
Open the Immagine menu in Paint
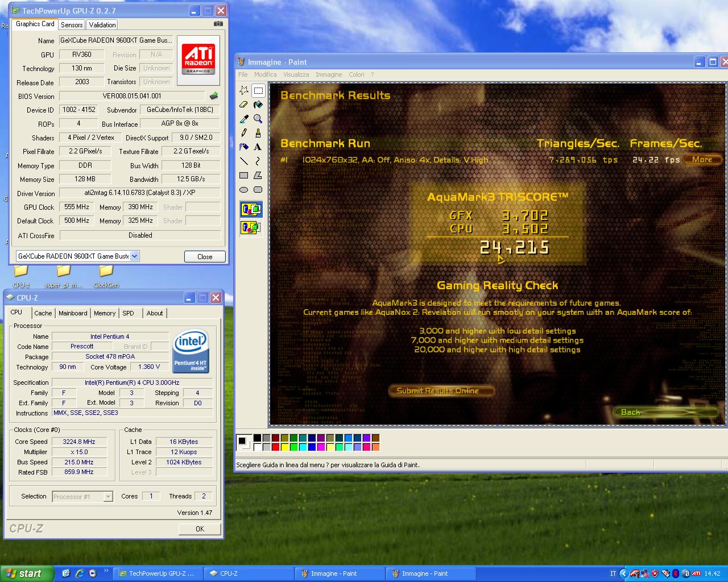click(x=329, y=74)
